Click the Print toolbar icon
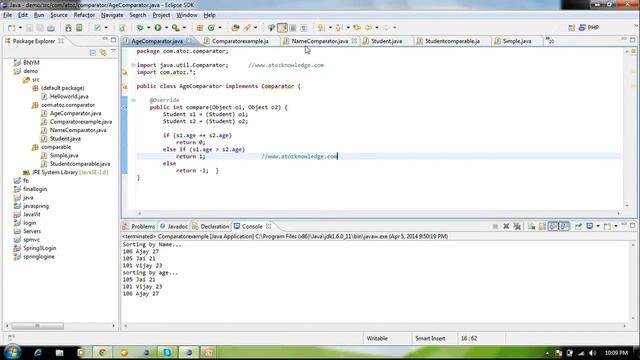 point(51,28)
